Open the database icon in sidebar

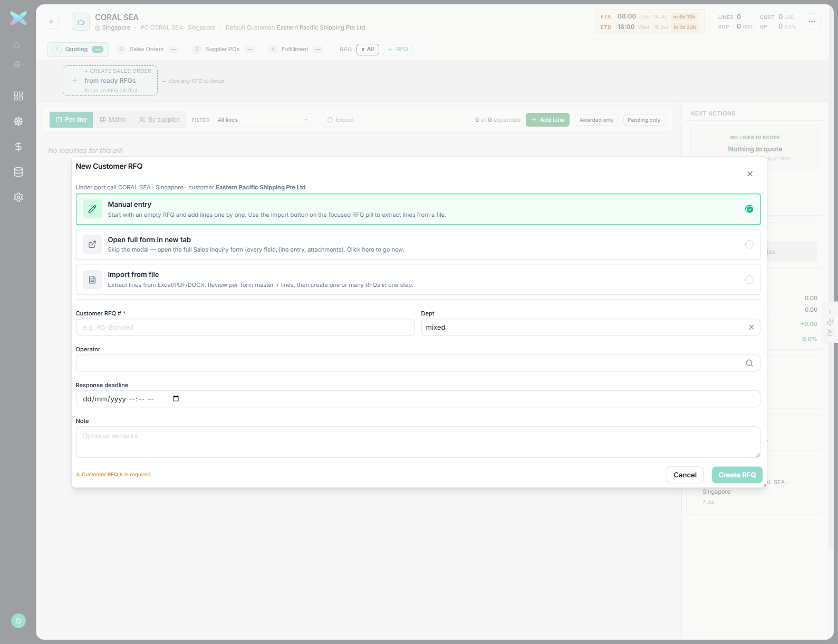(18, 172)
